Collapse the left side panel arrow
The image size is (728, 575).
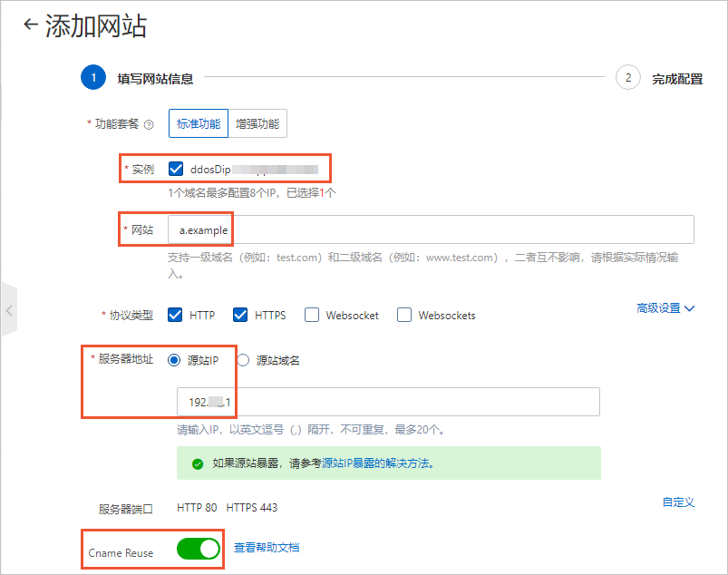[8, 310]
